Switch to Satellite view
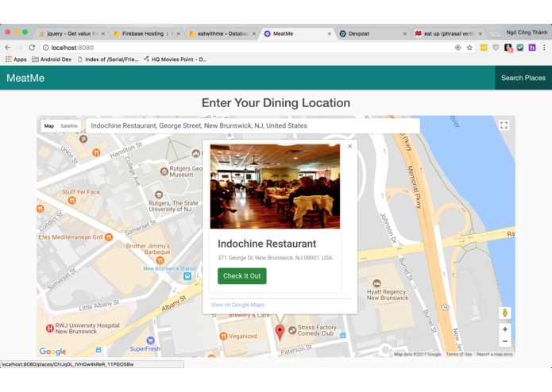The width and height of the screenshot is (552, 392). point(69,126)
